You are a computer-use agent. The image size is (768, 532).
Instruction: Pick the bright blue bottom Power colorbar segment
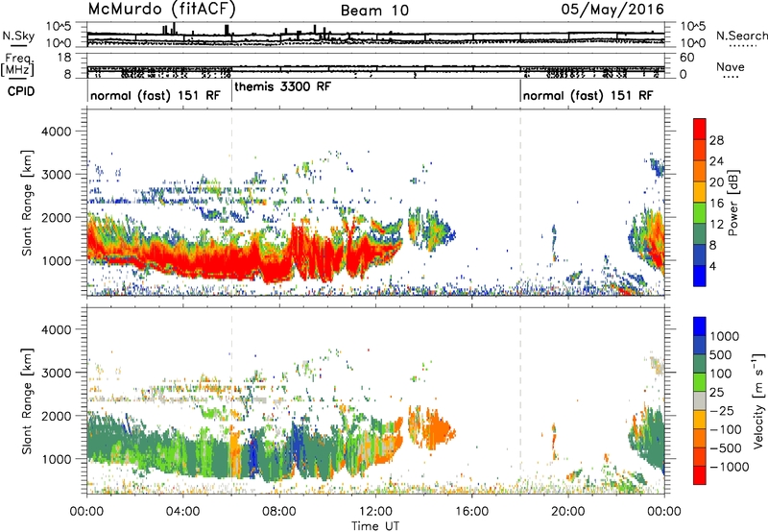click(x=700, y=276)
